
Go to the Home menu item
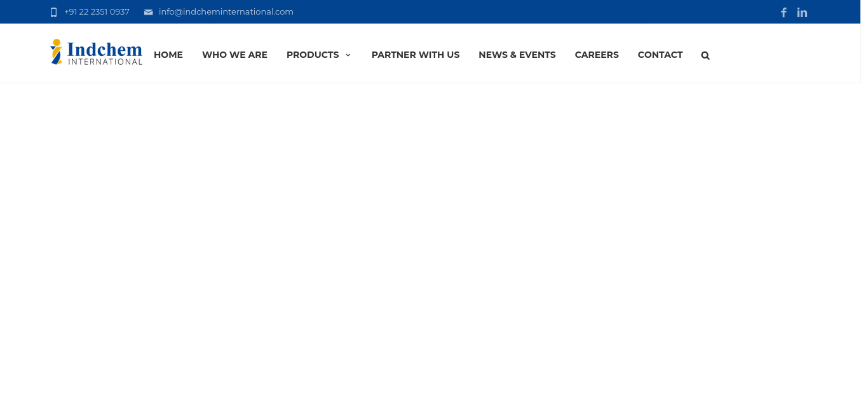point(168,55)
